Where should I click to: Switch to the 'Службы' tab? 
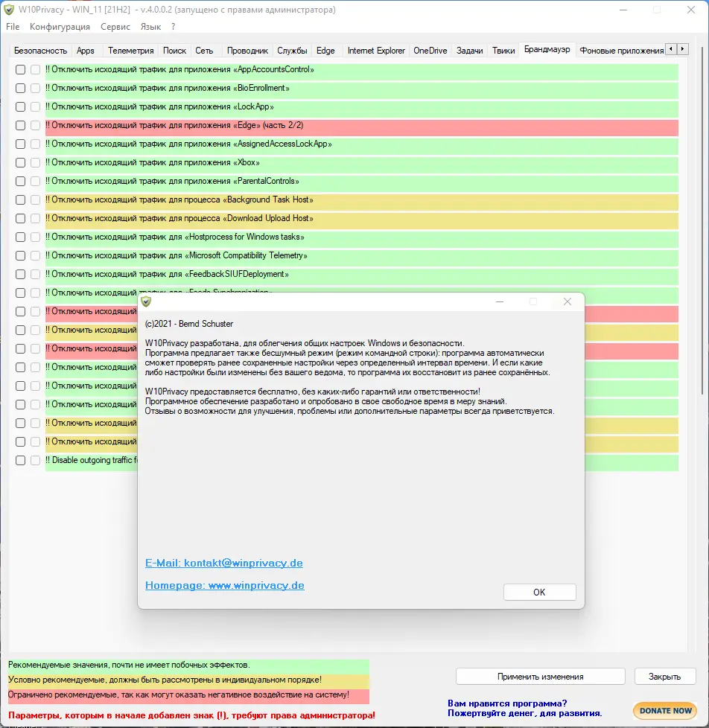coord(292,51)
